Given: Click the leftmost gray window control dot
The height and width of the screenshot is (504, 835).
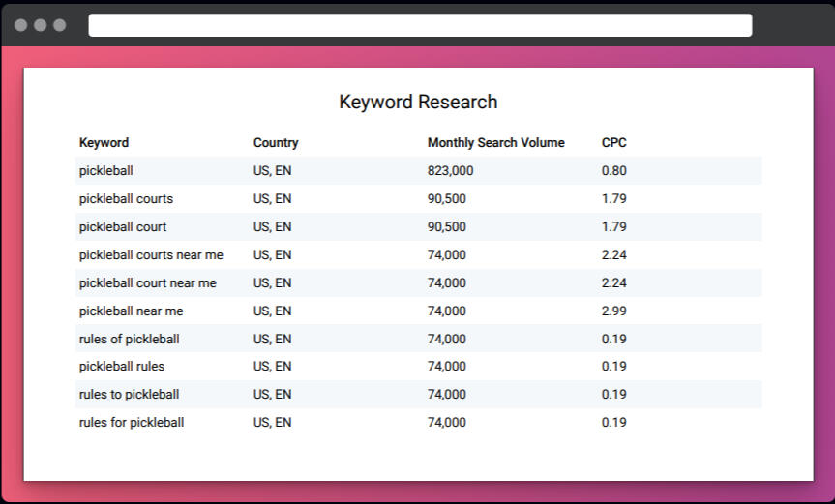Looking at the screenshot, I should (x=21, y=25).
